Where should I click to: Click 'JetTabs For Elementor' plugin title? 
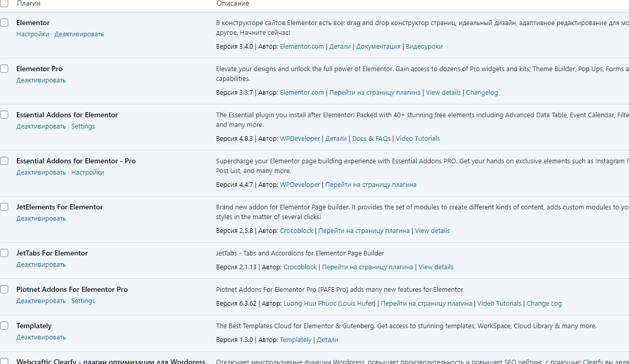click(52, 253)
